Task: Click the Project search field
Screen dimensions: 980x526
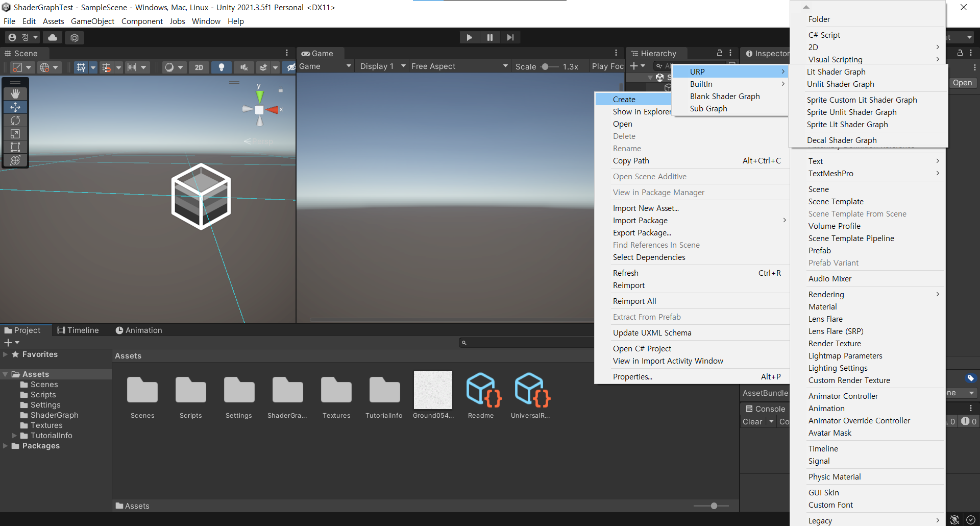Action: (526, 343)
